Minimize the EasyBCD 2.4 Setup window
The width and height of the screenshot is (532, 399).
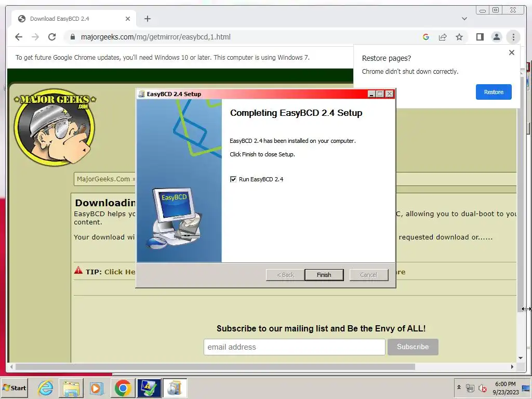tap(371, 94)
